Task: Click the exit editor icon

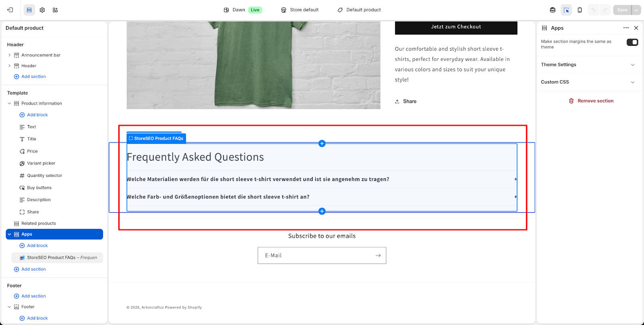Action: (x=10, y=10)
